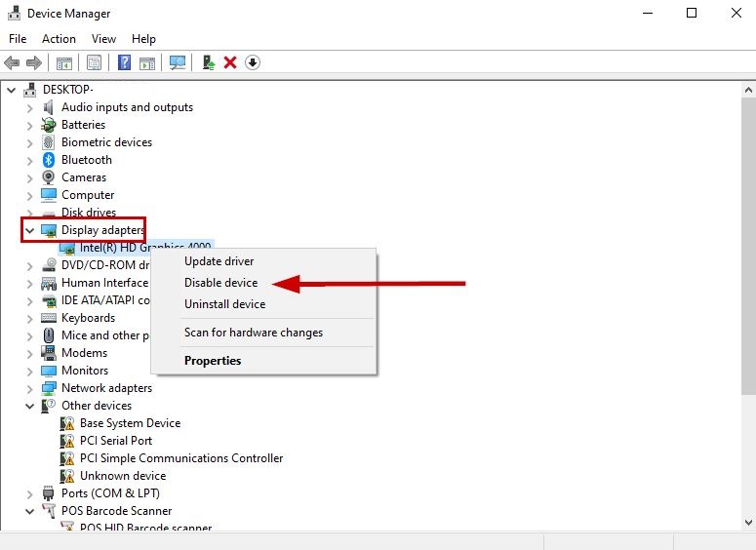Click Scan for hardware changes monitor icon
Image resolution: width=756 pixels, height=550 pixels.
pos(178,62)
